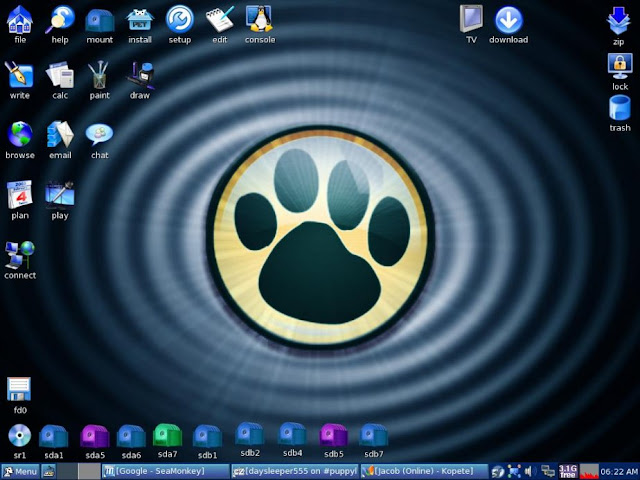Switch to the Google - SeaMonkey window
The image size is (640, 480).
166,471
